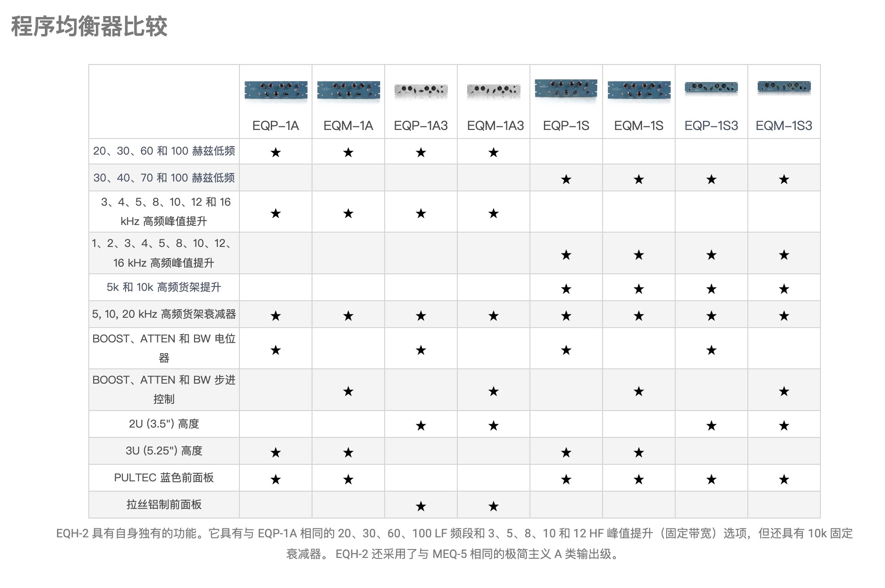885x588 pixels.
Task: Select EQP-1A3 star in 2U 高度 row
Action: [421, 426]
